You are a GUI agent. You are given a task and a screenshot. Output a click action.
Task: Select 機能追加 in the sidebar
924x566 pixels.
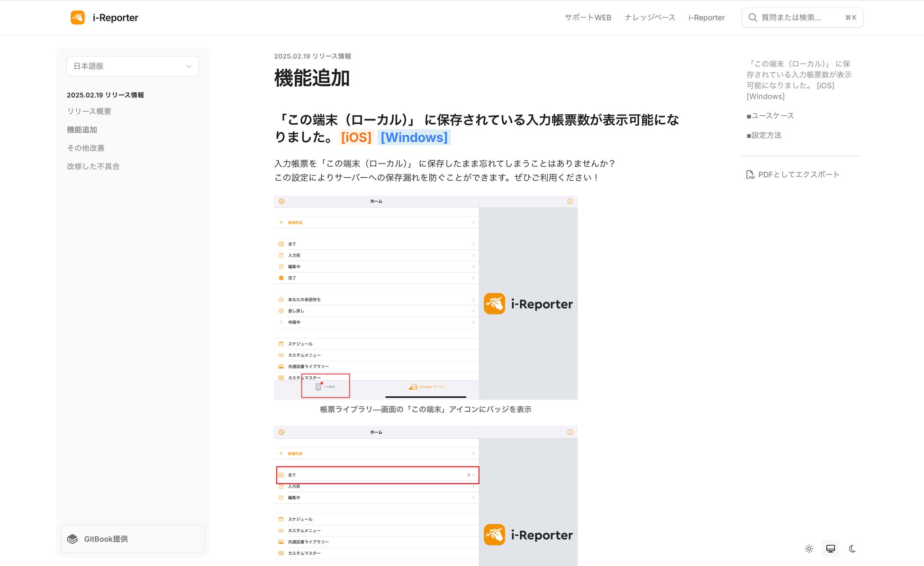82,129
